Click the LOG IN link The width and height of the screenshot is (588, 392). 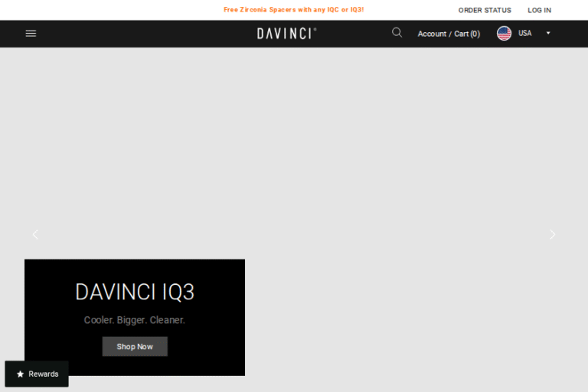click(x=539, y=10)
